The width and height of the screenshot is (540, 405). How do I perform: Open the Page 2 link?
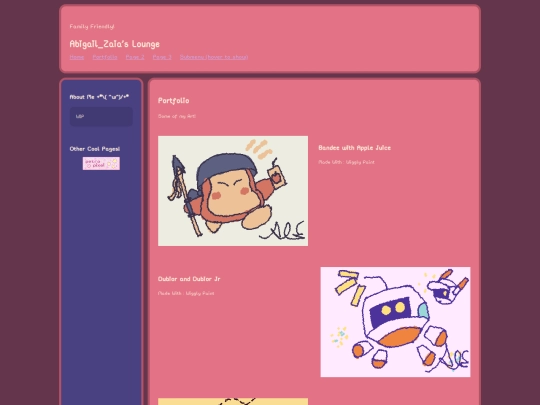tap(135, 57)
